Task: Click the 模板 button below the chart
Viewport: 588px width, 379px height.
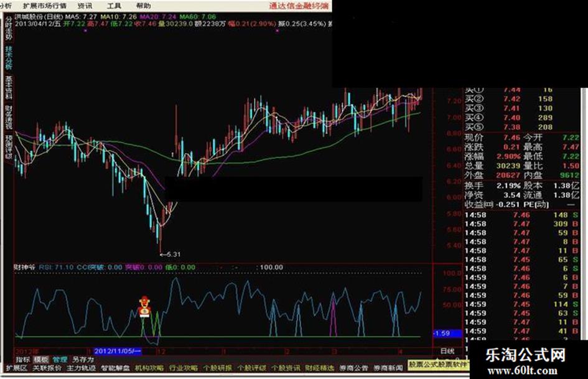Action: coord(41,359)
